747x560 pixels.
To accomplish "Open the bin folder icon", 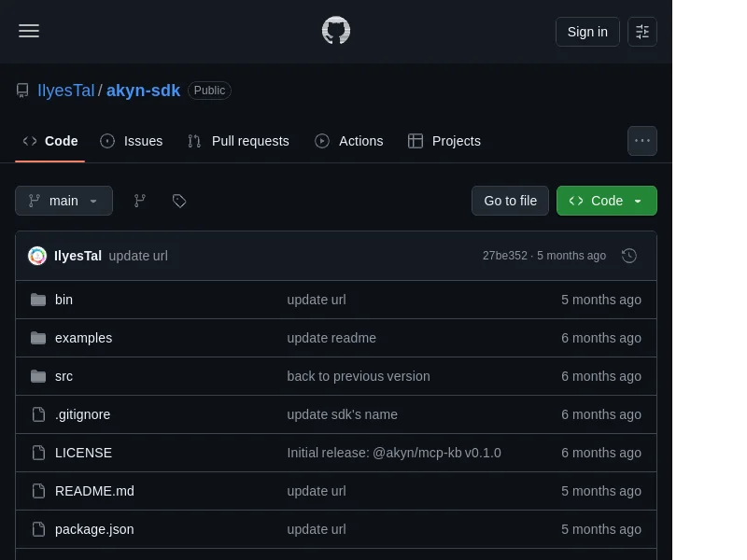I will click(38, 300).
